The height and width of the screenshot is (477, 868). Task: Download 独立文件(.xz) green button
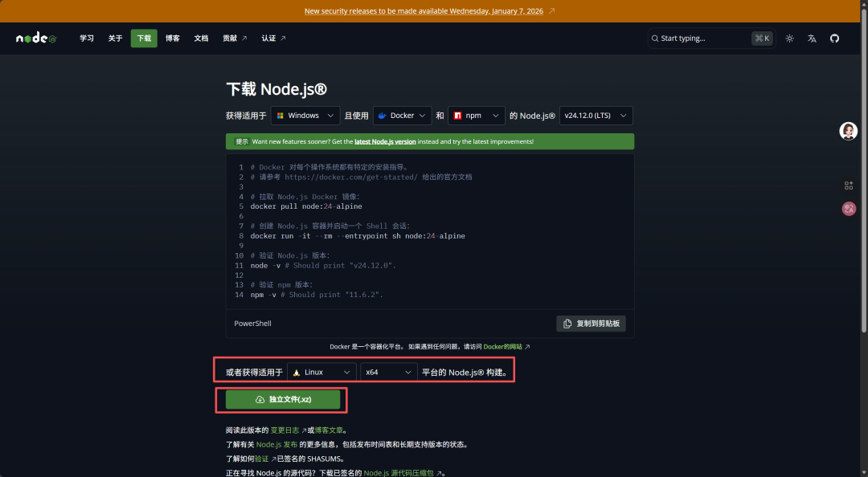click(283, 400)
